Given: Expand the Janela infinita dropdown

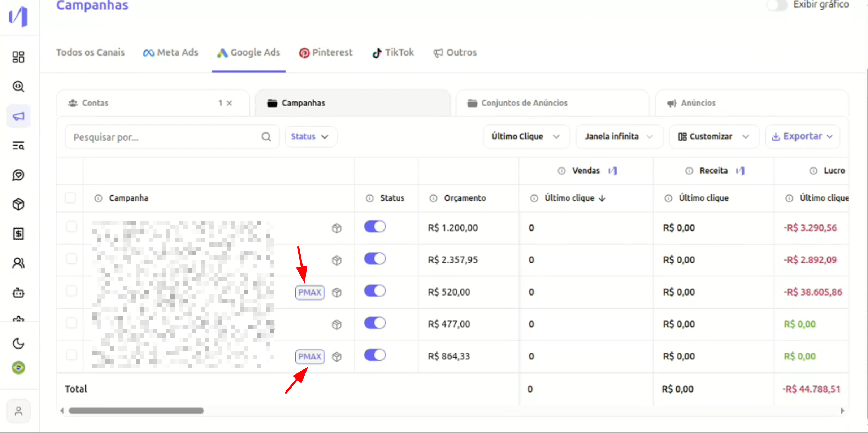Looking at the screenshot, I should tap(619, 137).
